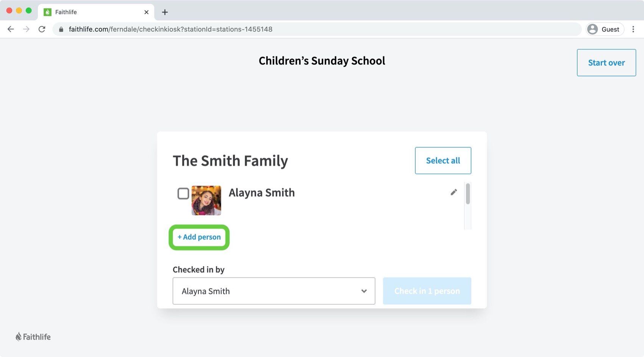Image resolution: width=644 pixels, height=357 pixels.
Task: Click the pencil edit icon for Alayna Smith
Action: 453,192
